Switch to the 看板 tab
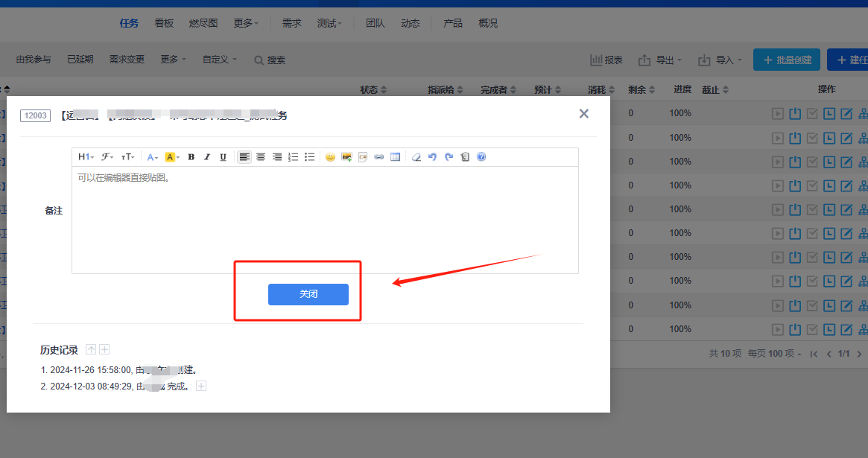Viewport: 868px width, 458px height. pyautogui.click(x=164, y=23)
